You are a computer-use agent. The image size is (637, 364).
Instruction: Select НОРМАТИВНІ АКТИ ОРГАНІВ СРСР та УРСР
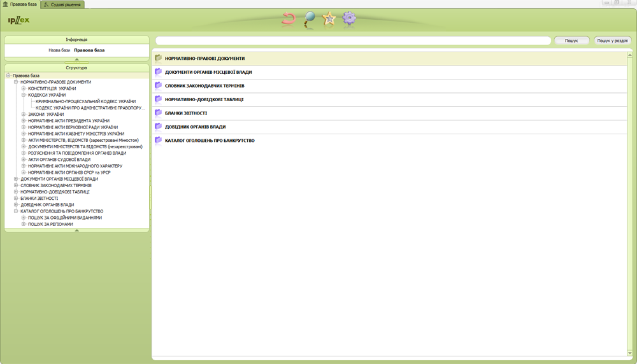pos(69,172)
